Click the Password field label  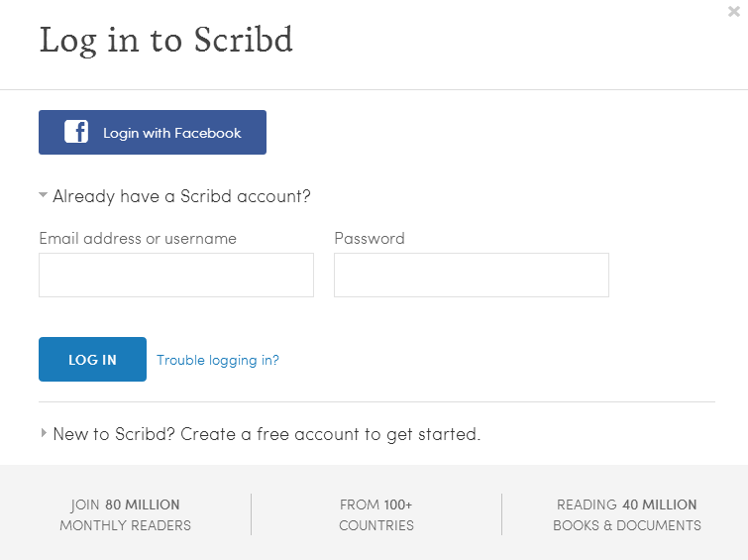[370, 238]
